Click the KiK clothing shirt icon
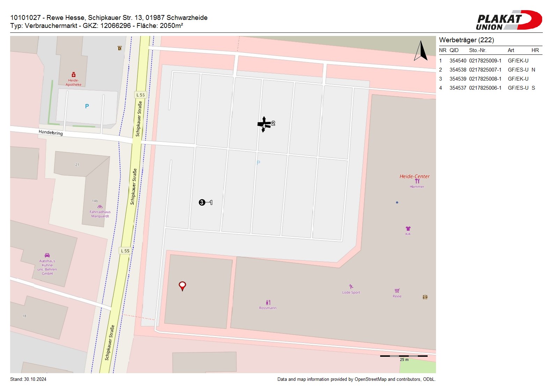Screen dimensions: 554x392 [408, 229]
